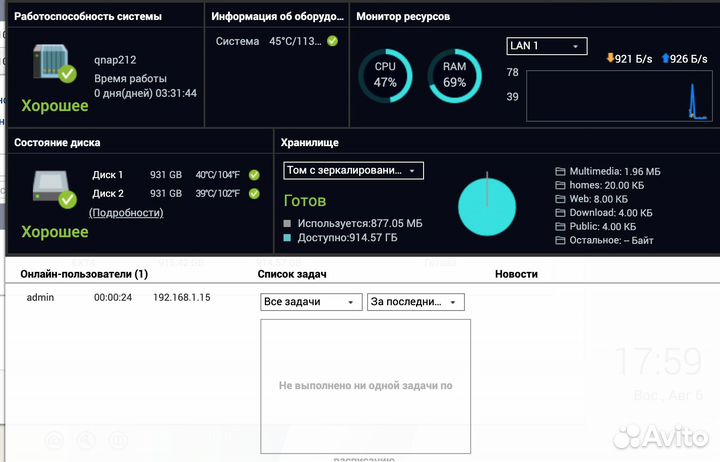The image size is (720, 462).
Task: Open the Все задачи filter dropdown
Action: coord(311,302)
